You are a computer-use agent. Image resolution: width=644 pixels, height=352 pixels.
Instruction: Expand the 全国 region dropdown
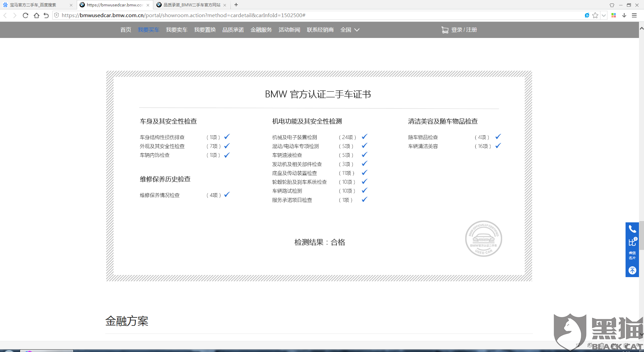click(350, 30)
